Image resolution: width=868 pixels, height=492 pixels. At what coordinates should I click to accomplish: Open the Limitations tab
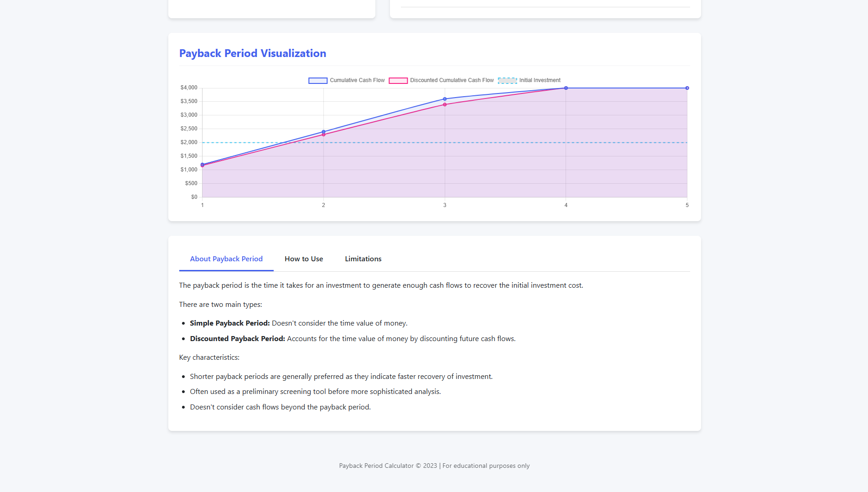(363, 259)
